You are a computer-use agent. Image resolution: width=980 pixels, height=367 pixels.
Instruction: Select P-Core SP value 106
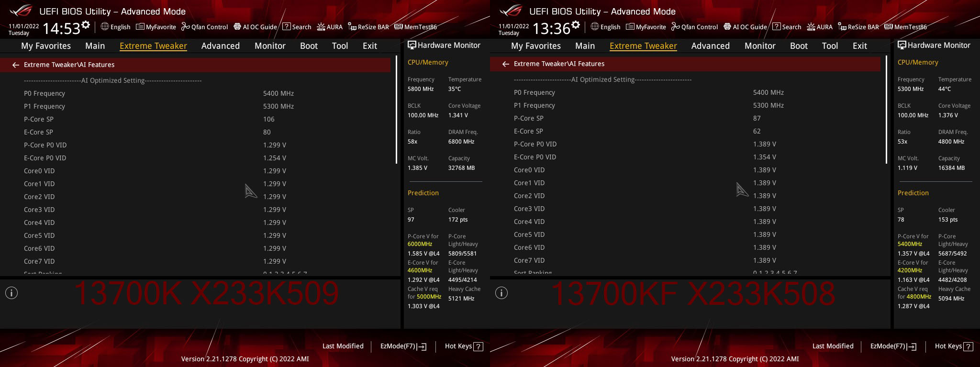(x=269, y=119)
